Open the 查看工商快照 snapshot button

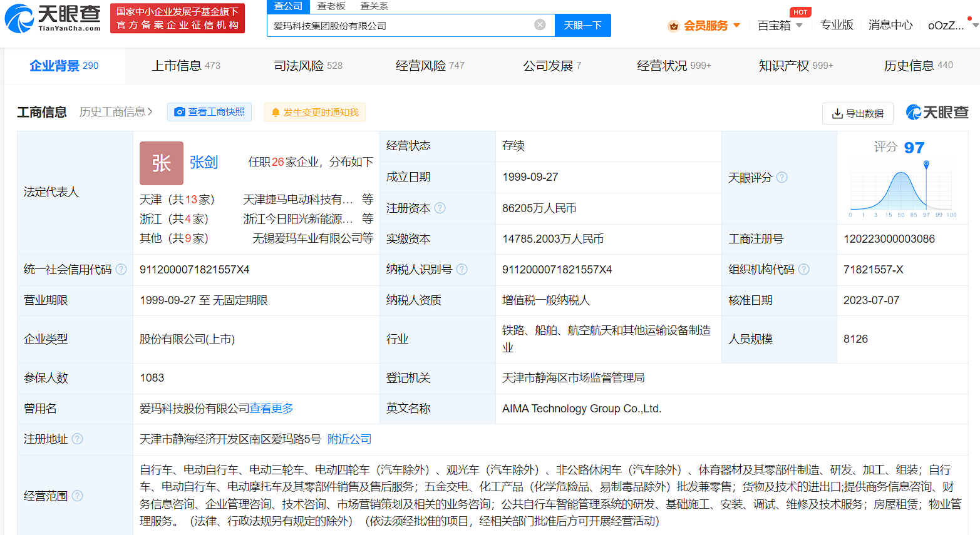[210, 112]
